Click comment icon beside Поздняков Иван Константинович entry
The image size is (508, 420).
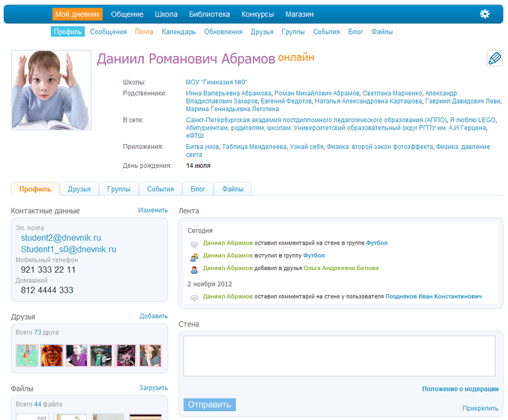pyautogui.click(x=194, y=297)
